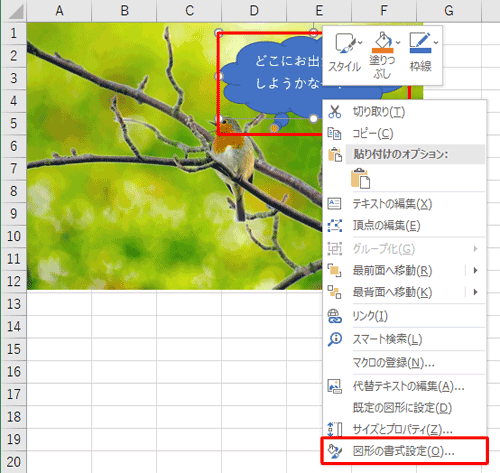Select column A header

pos(59,11)
